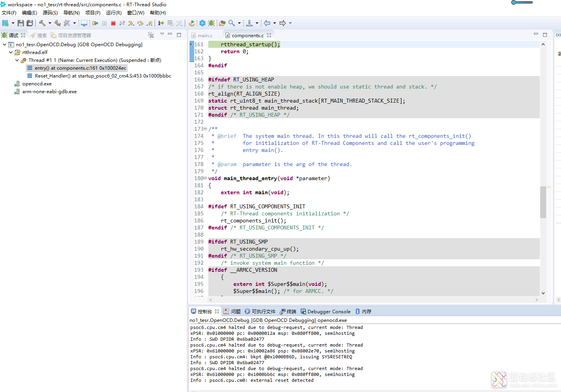Open 源码(S) menu
Screen dimensions: 561x392
point(50,13)
